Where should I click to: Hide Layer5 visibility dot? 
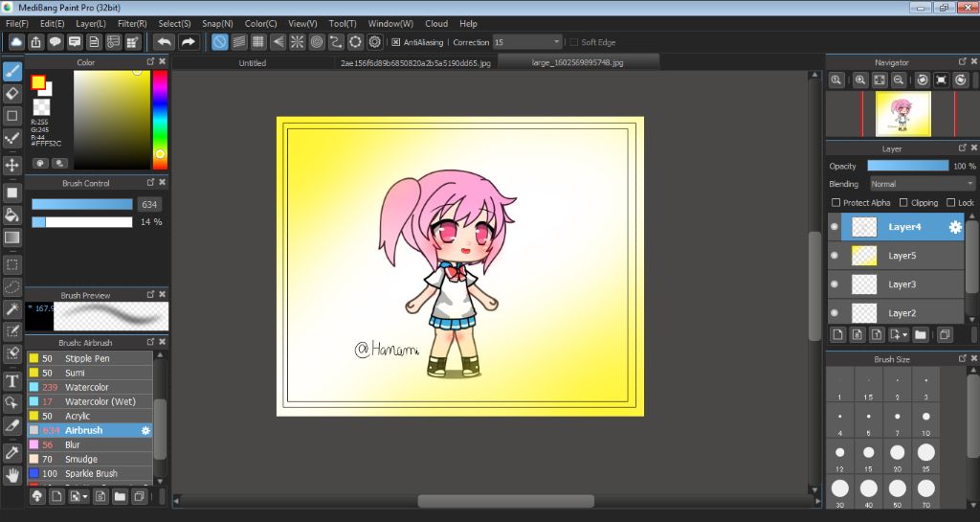click(835, 255)
